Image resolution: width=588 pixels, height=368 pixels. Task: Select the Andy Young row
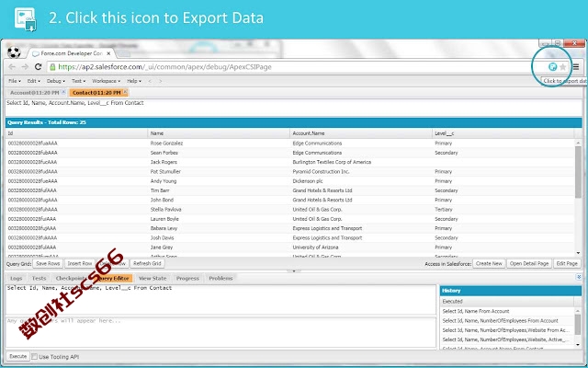pyautogui.click(x=290, y=181)
